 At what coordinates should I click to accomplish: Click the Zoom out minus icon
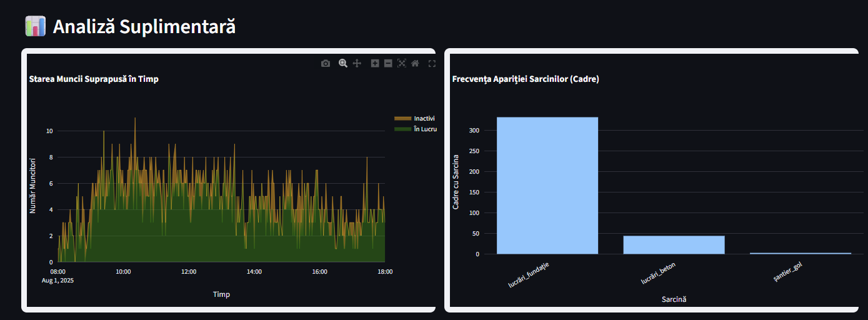click(x=388, y=63)
